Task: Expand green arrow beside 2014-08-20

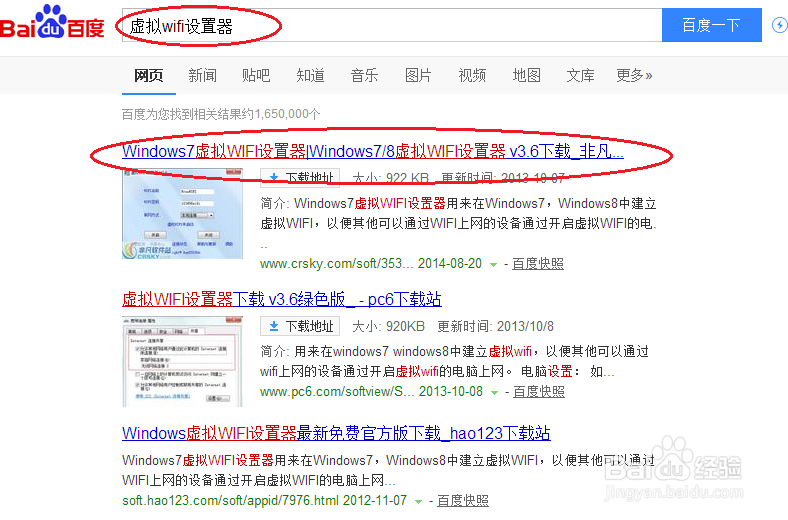Action: click(x=494, y=265)
